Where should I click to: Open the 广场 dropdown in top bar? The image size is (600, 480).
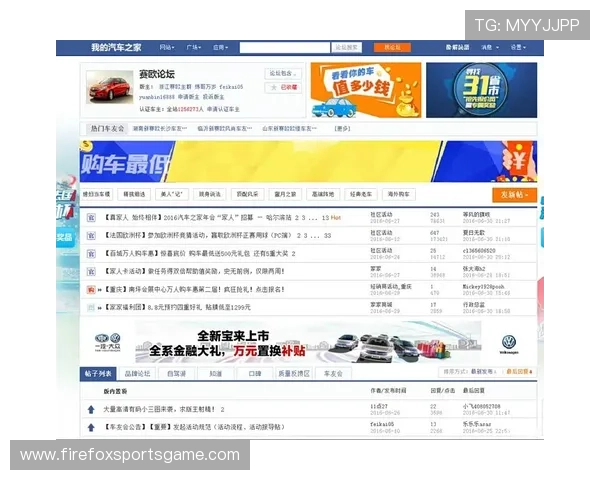point(194,47)
